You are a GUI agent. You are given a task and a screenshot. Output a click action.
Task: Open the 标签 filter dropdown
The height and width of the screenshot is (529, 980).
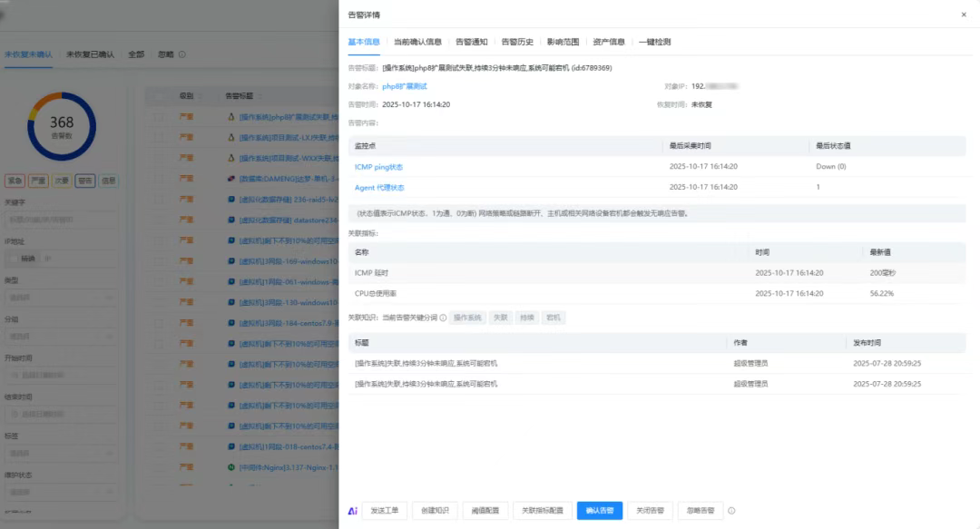[61, 452]
